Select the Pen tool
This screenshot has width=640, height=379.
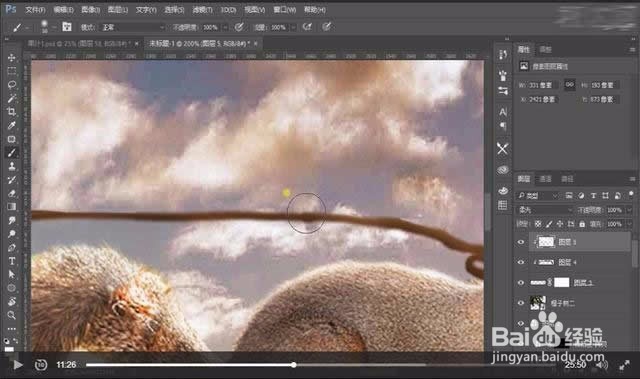(x=11, y=248)
